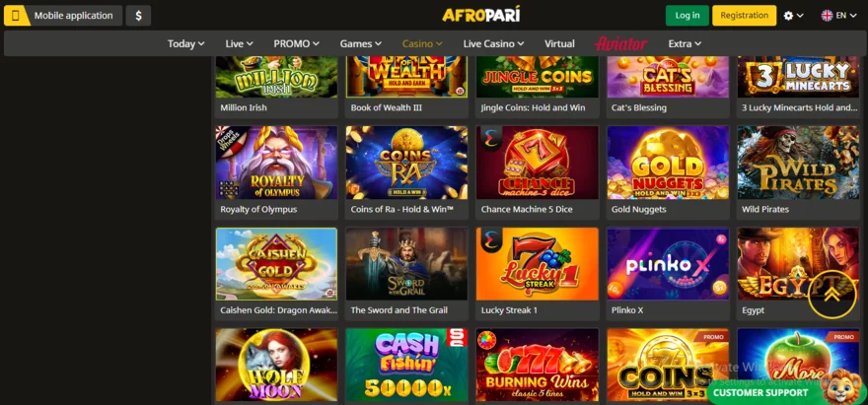Open the Casino menu

pos(422,43)
